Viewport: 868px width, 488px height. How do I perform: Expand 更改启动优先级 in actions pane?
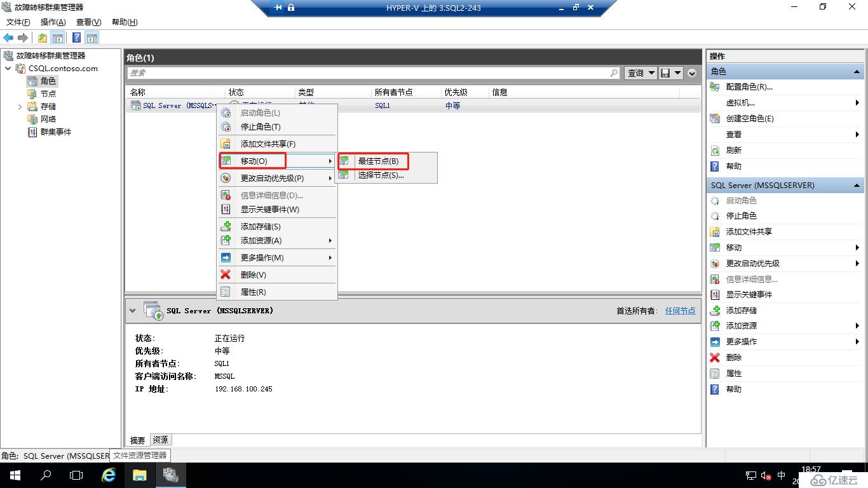pos(857,263)
